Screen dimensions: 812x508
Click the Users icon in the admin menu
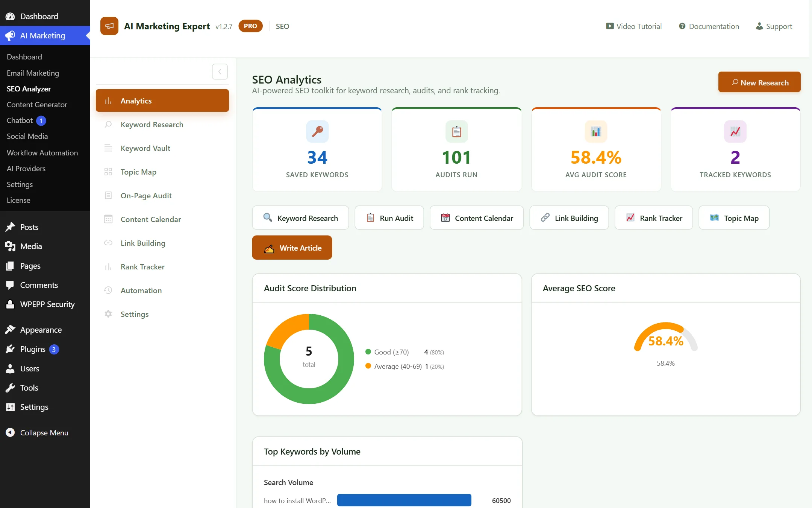10,368
